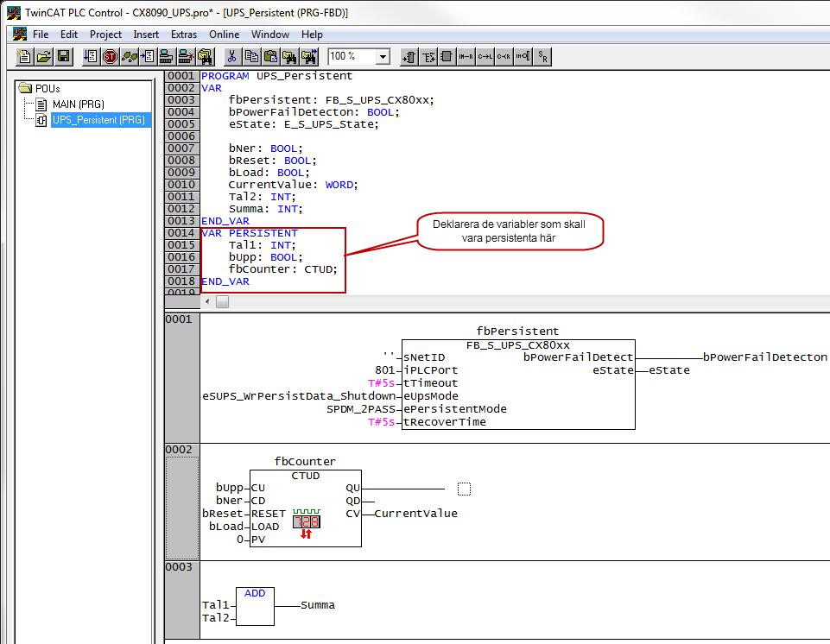This screenshot has height=644, width=830.
Task: Click the 801 iPLCPort input value
Action: click(385, 369)
